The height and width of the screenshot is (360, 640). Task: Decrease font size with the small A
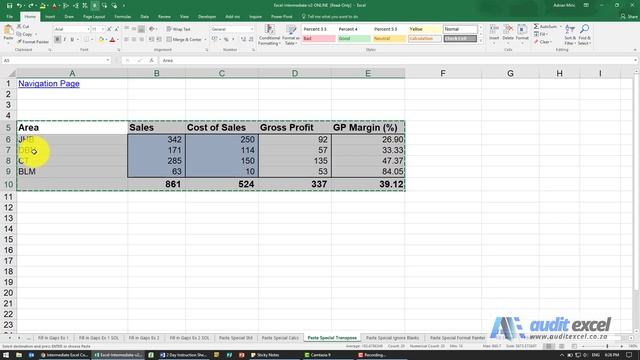click(116, 29)
